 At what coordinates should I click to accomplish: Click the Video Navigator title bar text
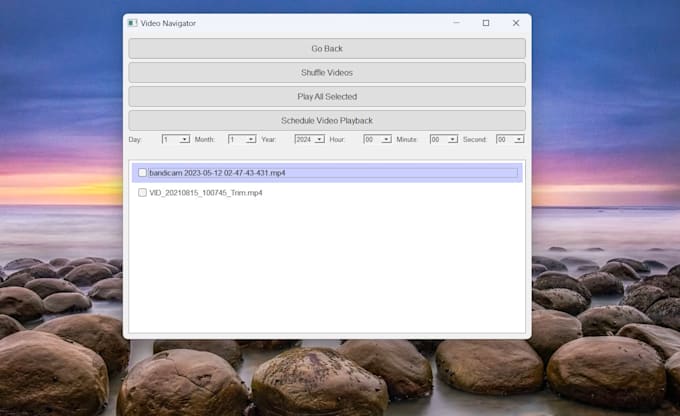pyautogui.click(x=168, y=23)
